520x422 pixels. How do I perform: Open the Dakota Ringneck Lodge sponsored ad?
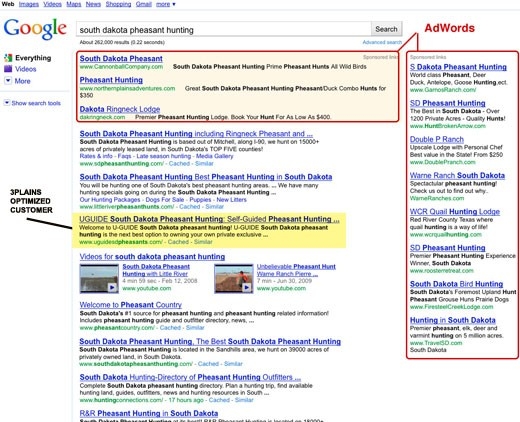120,109
